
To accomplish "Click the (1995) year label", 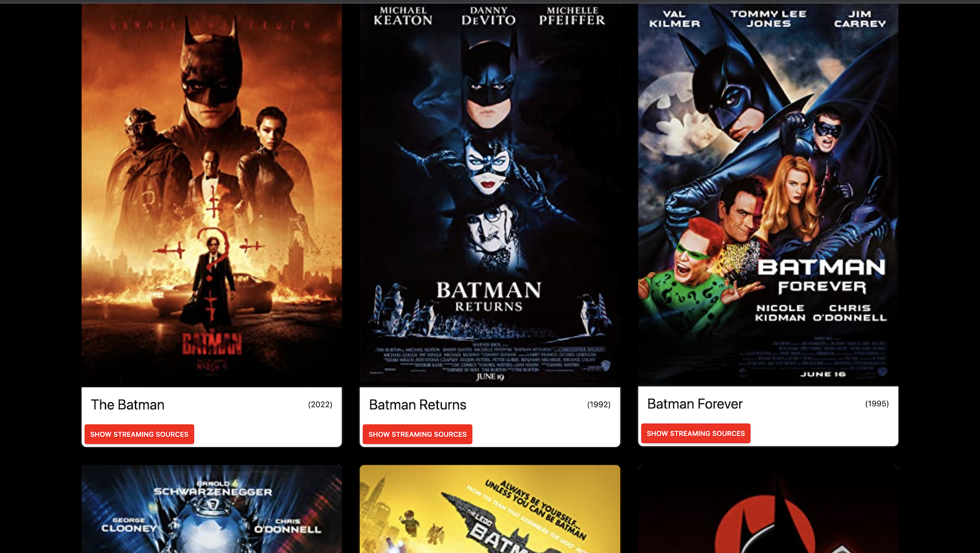I will coord(877,404).
